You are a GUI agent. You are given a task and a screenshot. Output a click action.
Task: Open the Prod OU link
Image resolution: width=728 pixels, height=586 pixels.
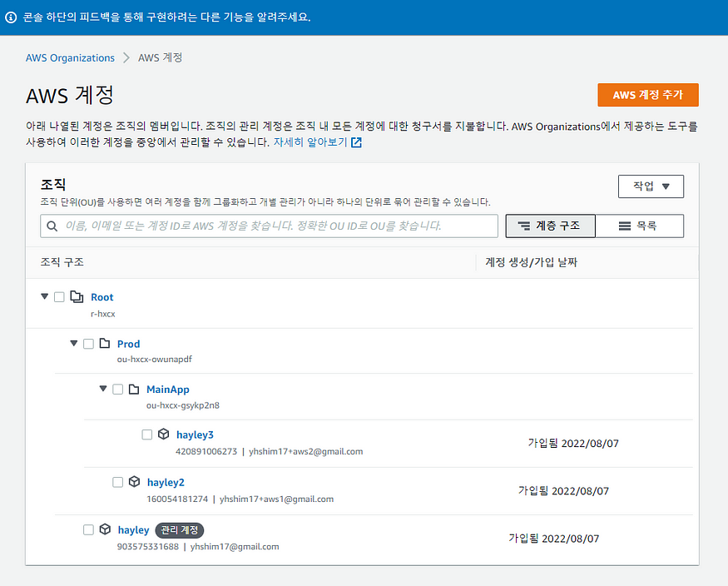pyautogui.click(x=128, y=344)
